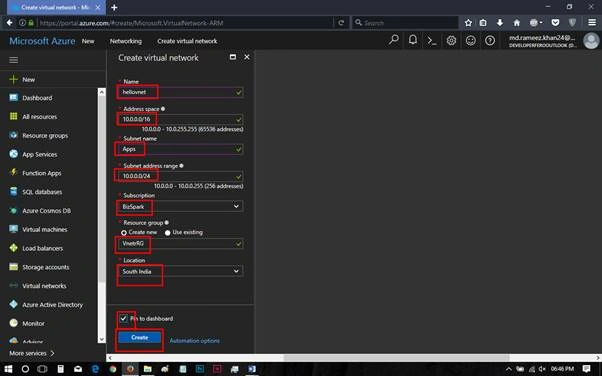The height and width of the screenshot is (376, 602).
Task: Select the Use existing resource group radio
Action: (167, 232)
